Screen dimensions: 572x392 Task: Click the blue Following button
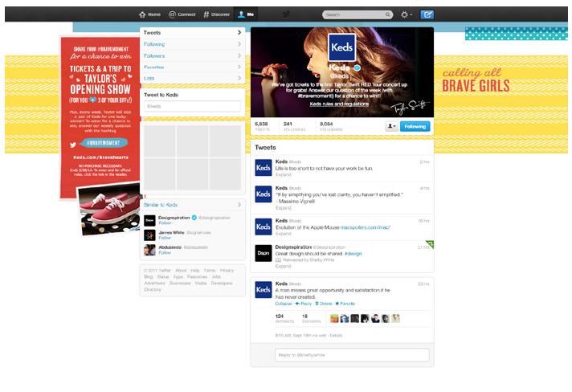415,126
